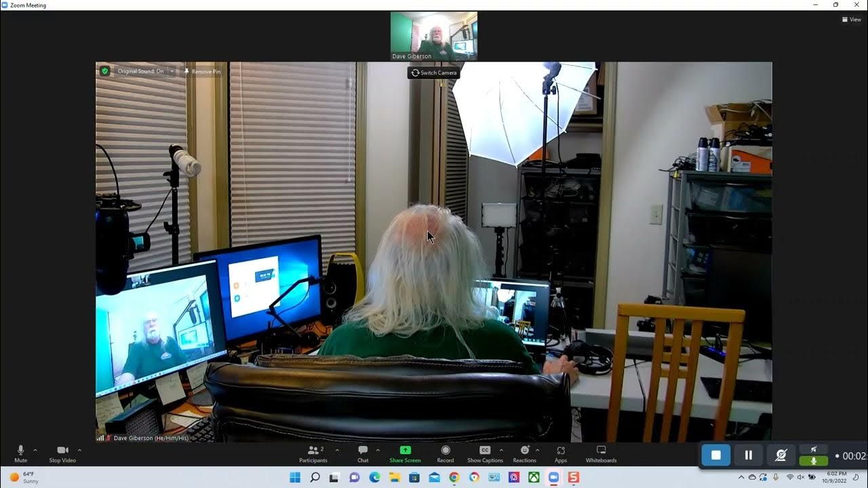
Task: Expand chat options arrow beside Chat
Action: [378, 450]
